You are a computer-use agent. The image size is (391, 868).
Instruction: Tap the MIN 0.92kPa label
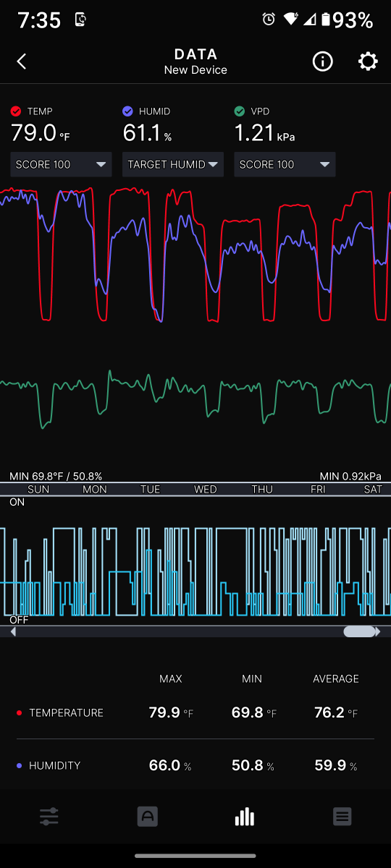pos(350,476)
